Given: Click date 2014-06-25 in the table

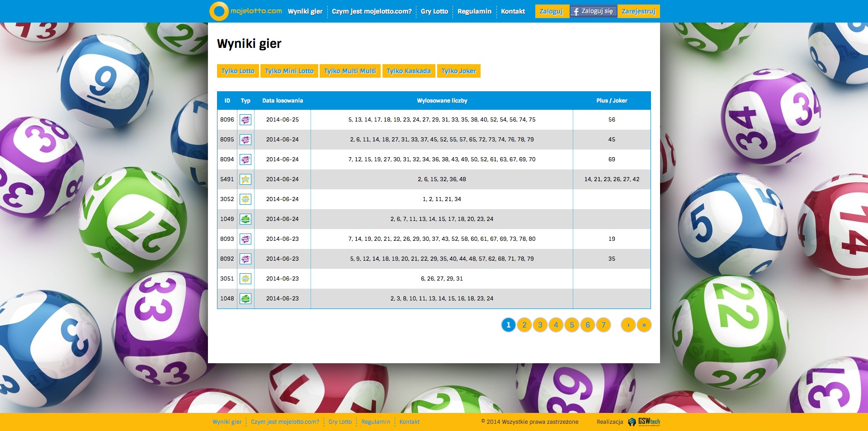Looking at the screenshot, I should point(283,120).
